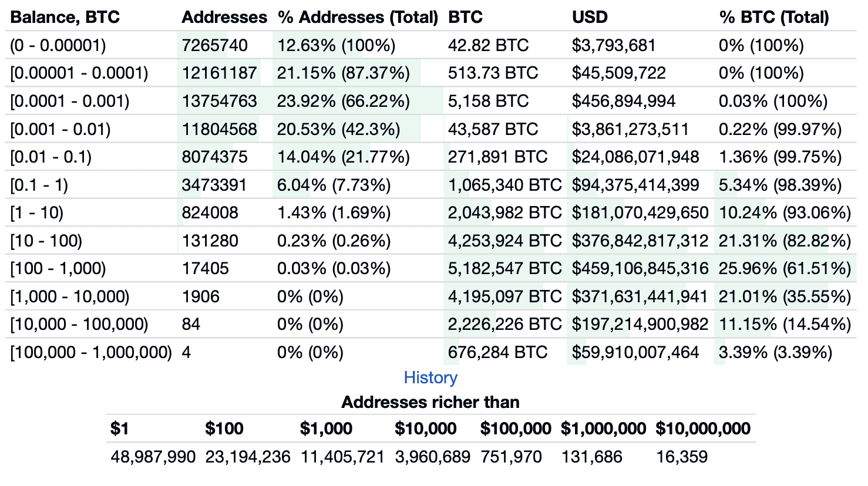868x486 pixels.
Task: Open the History link
Action: coord(430,377)
